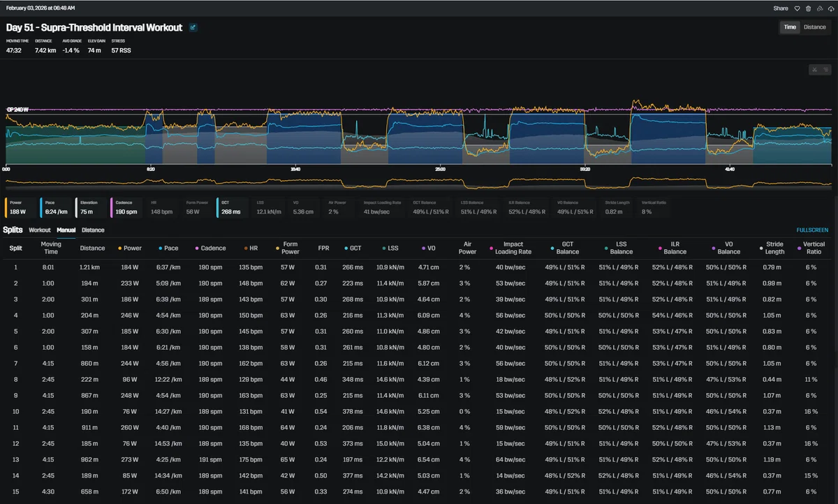Screen dimensions: 838x504
Task: Click the scissors crop icon on chart
Action: (814, 69)
